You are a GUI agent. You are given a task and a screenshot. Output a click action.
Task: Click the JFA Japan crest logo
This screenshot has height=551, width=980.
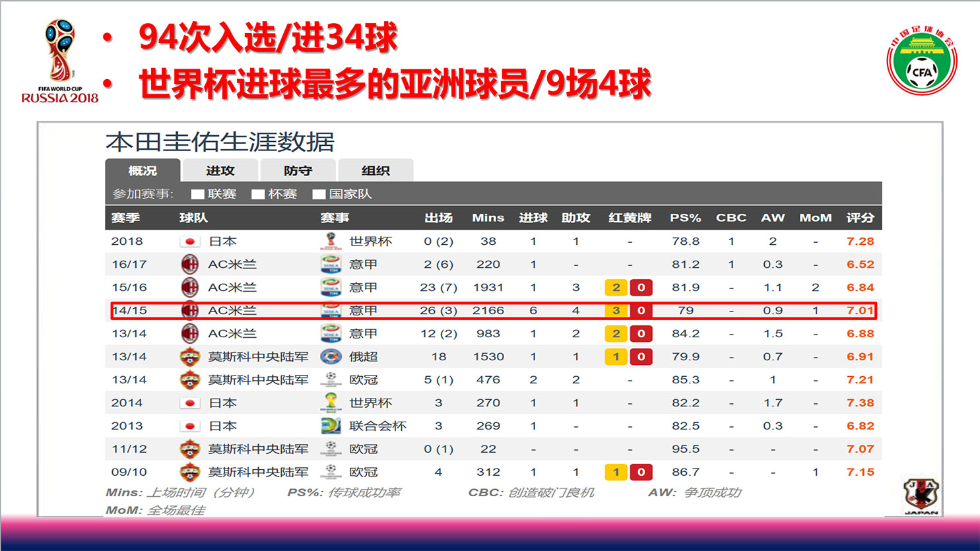pos(921,496)
